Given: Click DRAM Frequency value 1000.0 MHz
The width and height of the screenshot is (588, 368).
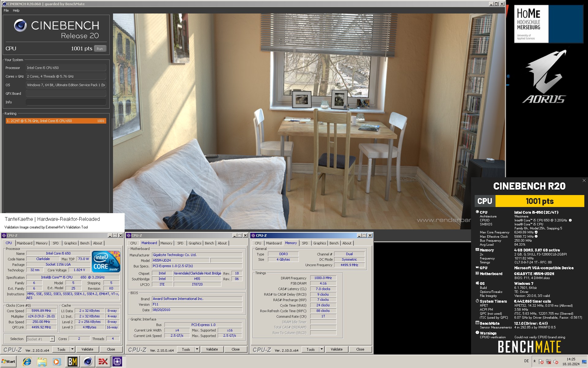Looking at the screenshot, I should pyautogui.click(x=323, y=278).
